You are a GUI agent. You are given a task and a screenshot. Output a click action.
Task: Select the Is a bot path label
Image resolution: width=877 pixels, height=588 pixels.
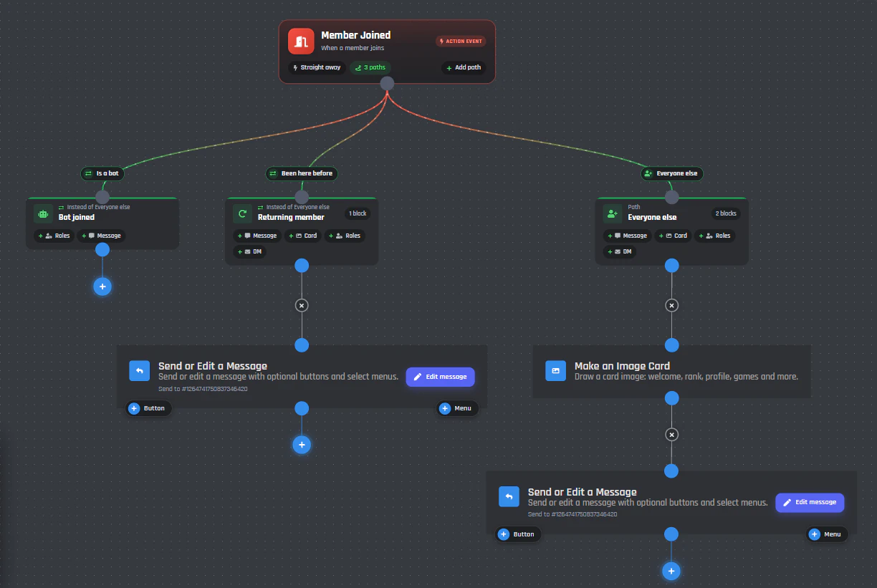coord(102,173)
